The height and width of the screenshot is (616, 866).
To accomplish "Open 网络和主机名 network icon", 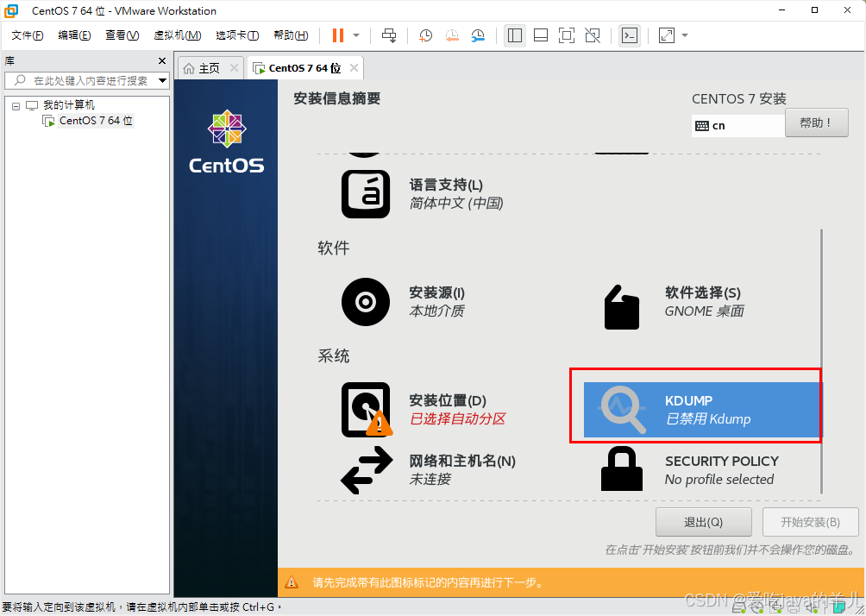I will [367, 470].
